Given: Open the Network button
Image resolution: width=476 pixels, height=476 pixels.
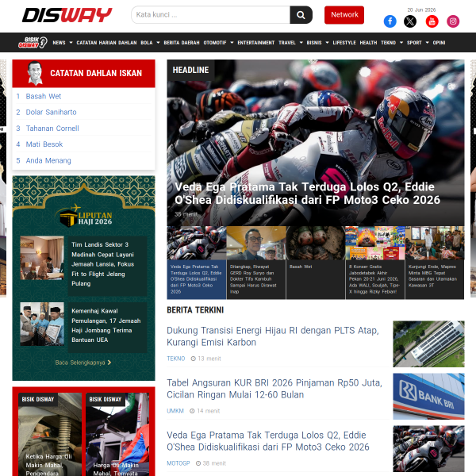Looking at the screenshot, I should (x=344, y=15).
